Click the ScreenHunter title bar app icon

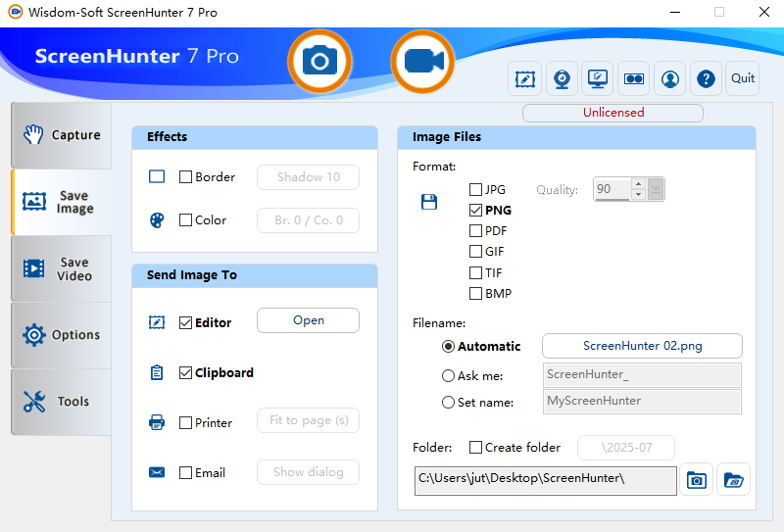click(x=16, y=12)
